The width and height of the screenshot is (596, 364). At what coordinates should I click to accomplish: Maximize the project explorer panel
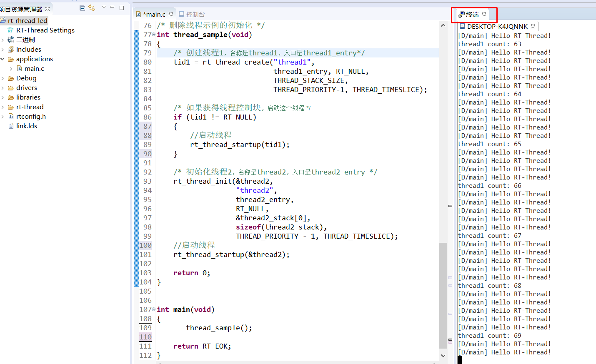[x=122, y=7]
